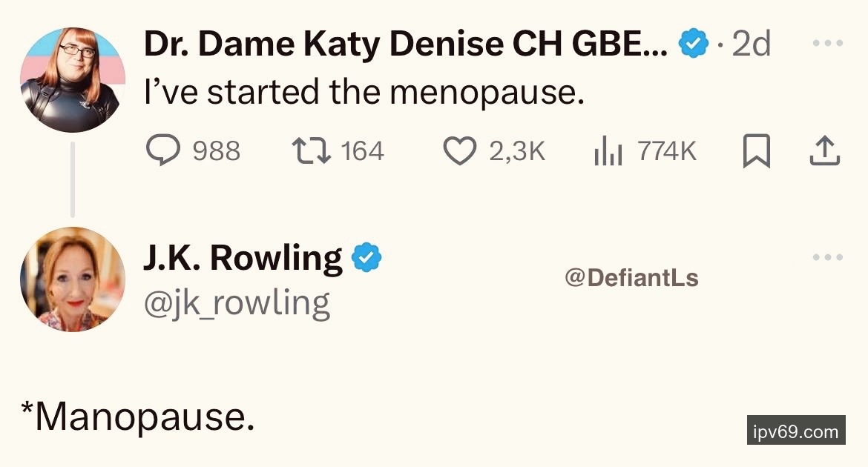
Task: Open Katy Denise's profile picture
Action: click(x=72, y=81)
